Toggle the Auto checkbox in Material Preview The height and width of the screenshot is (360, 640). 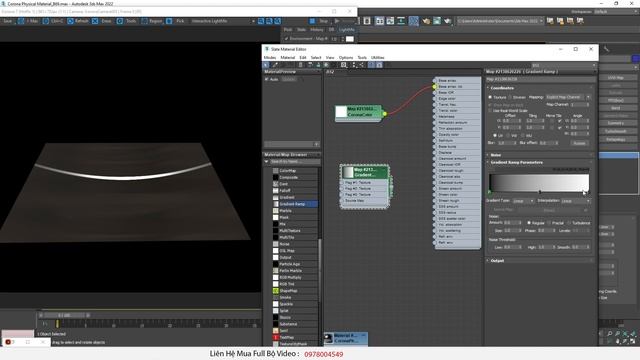[267, 79]
